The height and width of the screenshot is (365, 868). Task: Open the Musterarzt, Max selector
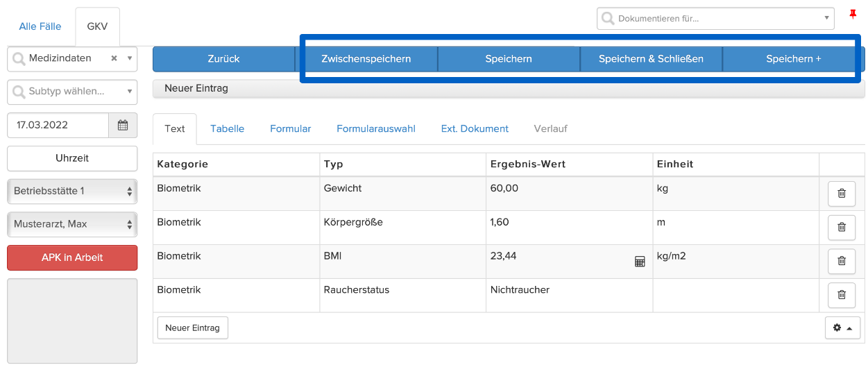72,224
